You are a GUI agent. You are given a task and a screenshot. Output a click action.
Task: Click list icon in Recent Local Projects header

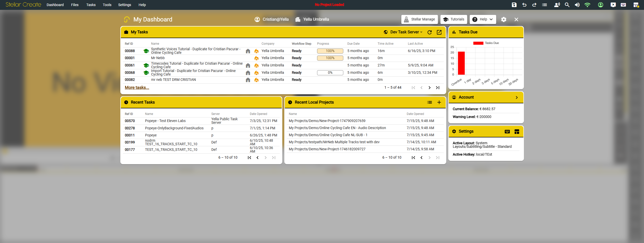(430, 102)
